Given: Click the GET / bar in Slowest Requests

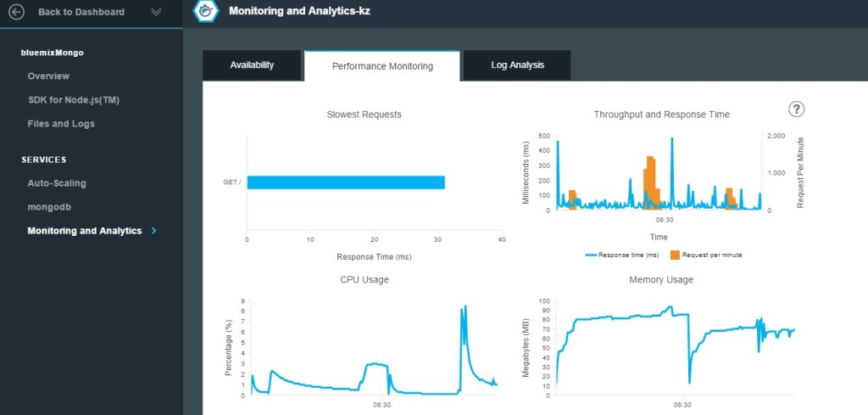Looking at the screenshot, I should [345, 182].
